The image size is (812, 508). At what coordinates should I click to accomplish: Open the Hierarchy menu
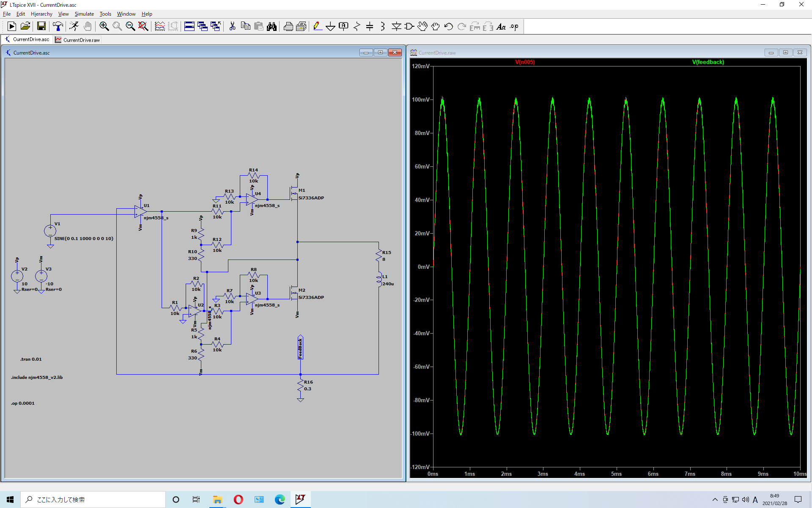(x=41, y=14)
